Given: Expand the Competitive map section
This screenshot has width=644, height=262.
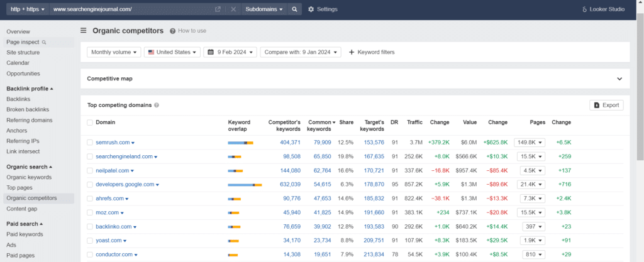Looking at the screenshot, I should (x=619, y=79).
